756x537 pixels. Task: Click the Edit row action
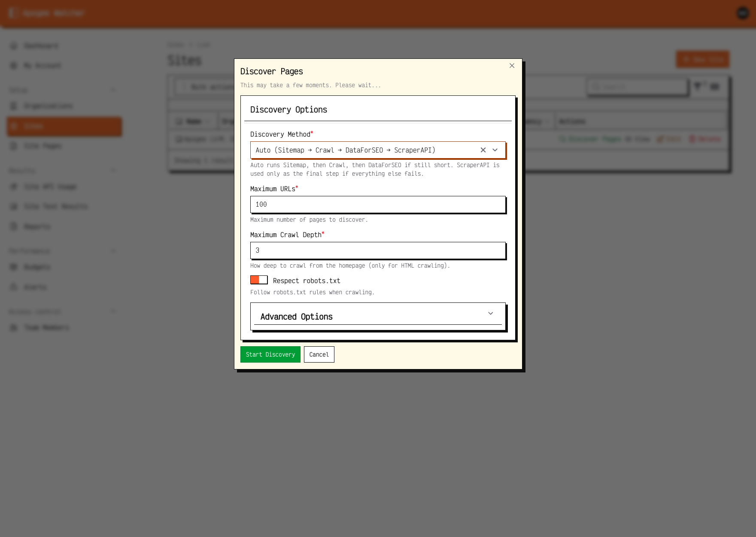669,139
